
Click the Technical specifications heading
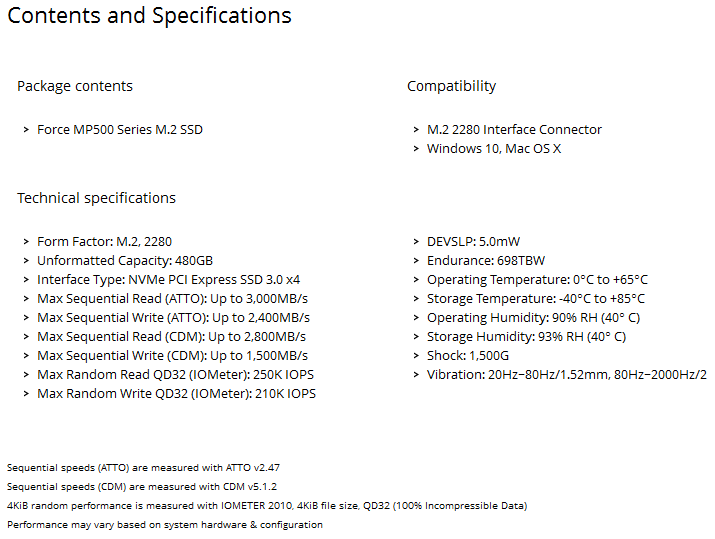[x=96, y=198]
